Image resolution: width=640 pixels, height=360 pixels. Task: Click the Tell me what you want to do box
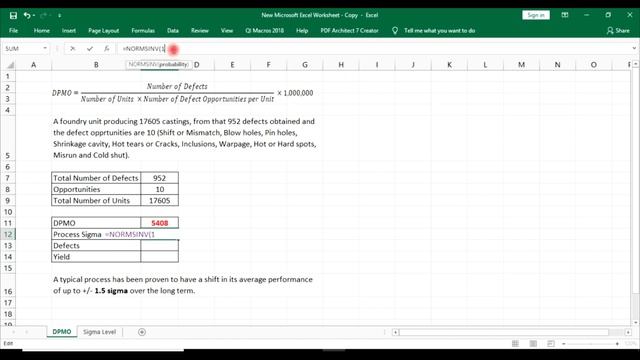click(440, 31)
